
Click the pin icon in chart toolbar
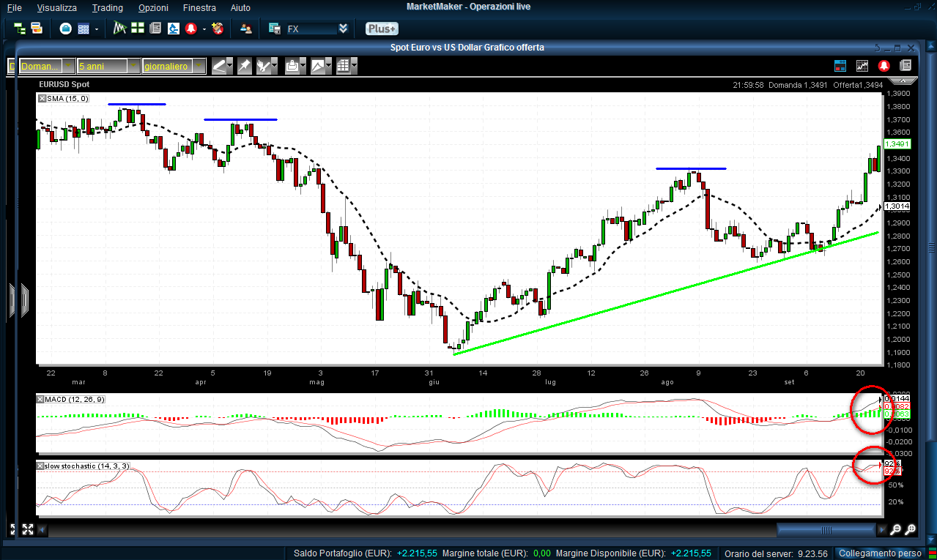coord(244,66)
